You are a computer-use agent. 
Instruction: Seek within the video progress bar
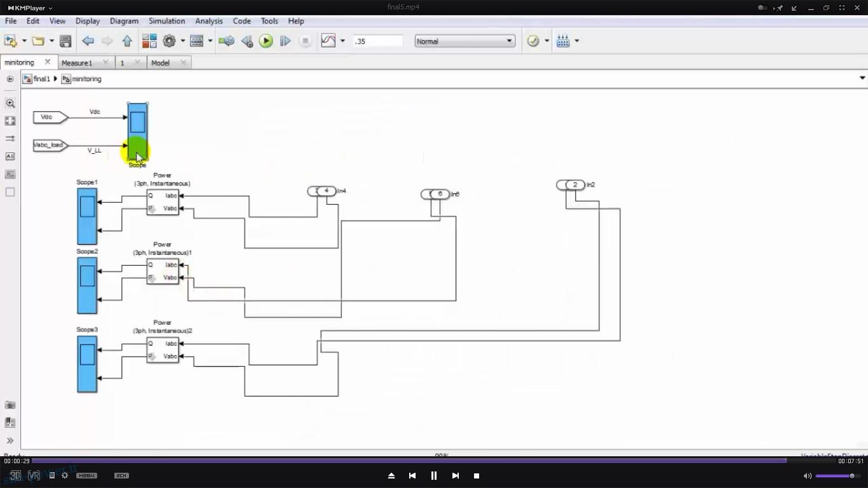tap(434, 461)
